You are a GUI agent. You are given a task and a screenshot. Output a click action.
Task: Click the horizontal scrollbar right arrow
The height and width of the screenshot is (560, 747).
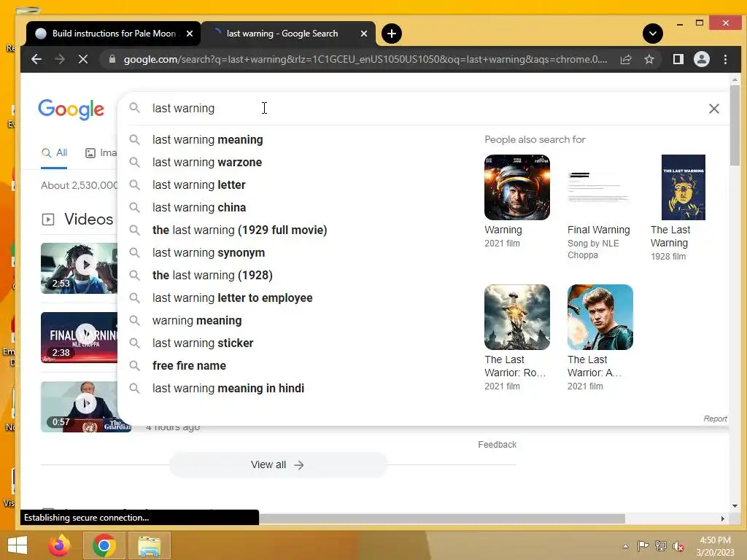click(723, 518)
